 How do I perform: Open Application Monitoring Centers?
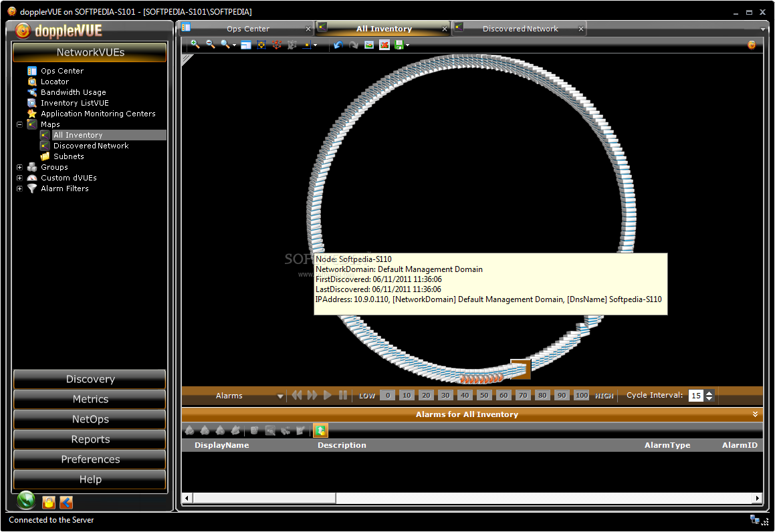(x=98, y=114)
